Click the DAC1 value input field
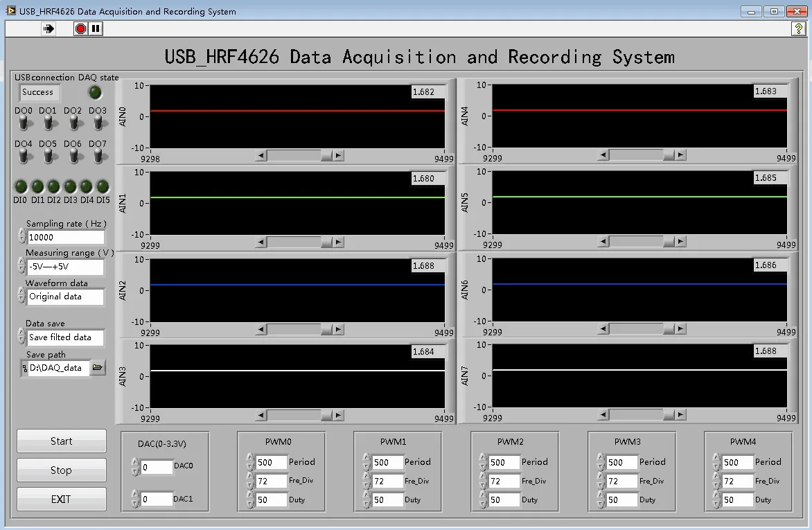 coord(157,499)
